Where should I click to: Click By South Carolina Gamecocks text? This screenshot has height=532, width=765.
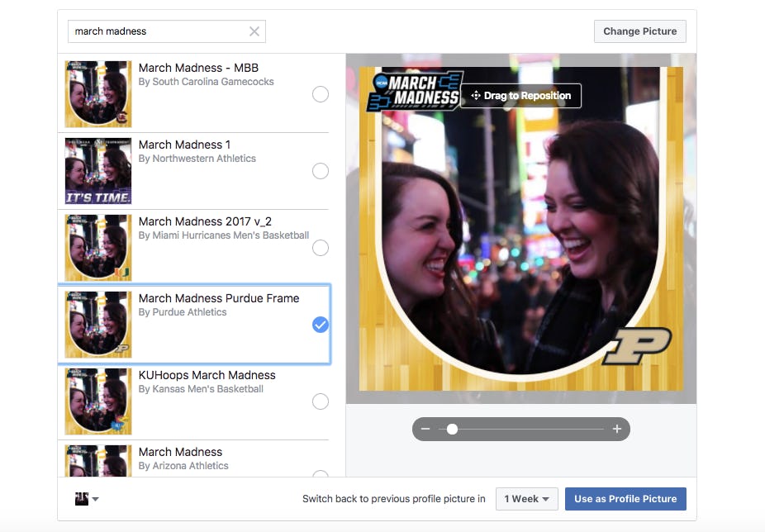(x=206, y=82)
